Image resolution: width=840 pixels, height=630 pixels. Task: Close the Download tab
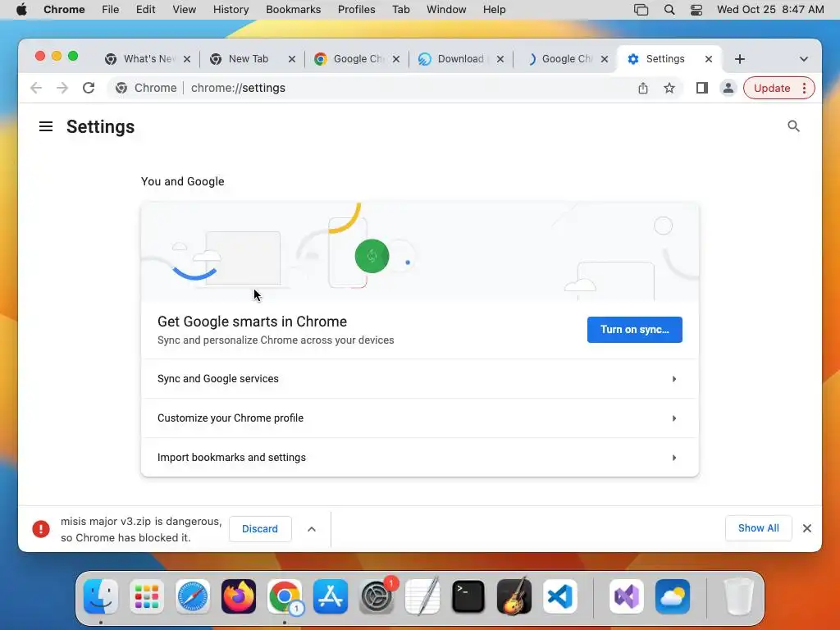(500, 59)
